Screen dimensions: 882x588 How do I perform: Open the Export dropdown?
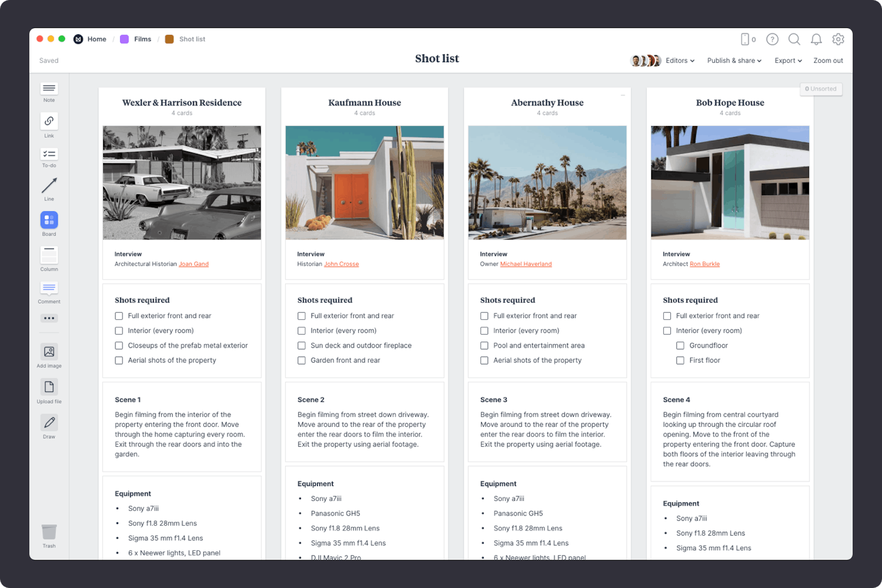pyautogui.click(x=787, y=60)
